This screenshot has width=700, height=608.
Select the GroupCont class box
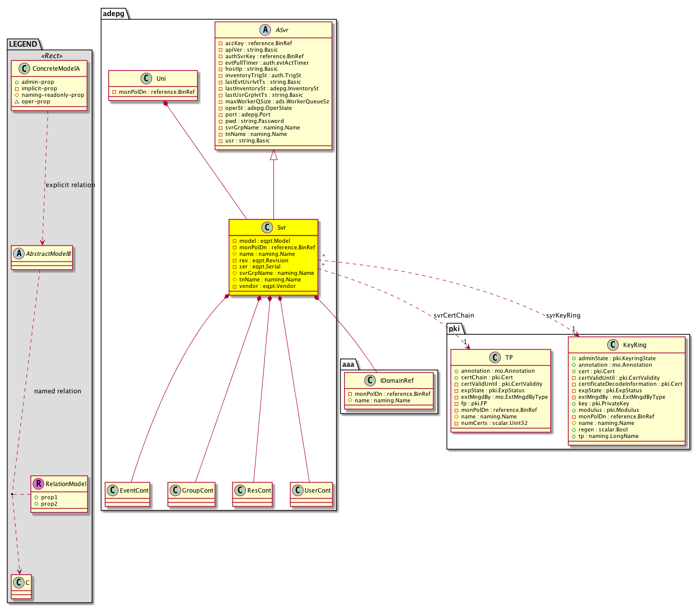192,494
